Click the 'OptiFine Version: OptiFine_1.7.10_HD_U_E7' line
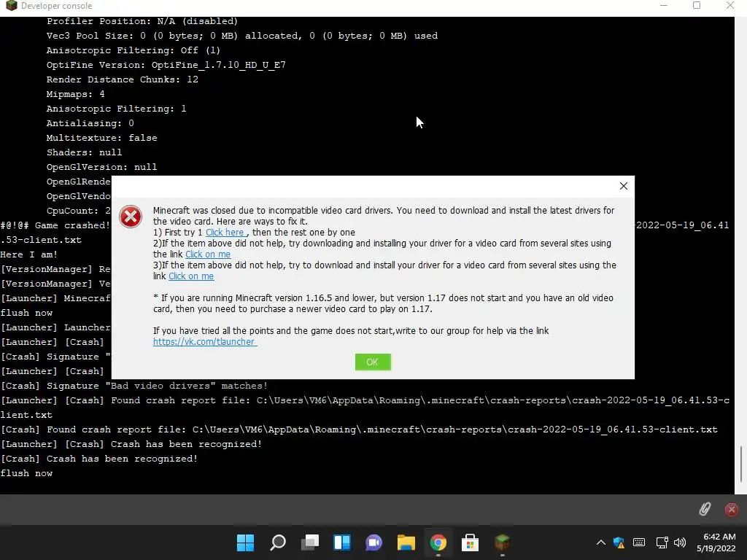Screen dimensions: 747x560 166,65
